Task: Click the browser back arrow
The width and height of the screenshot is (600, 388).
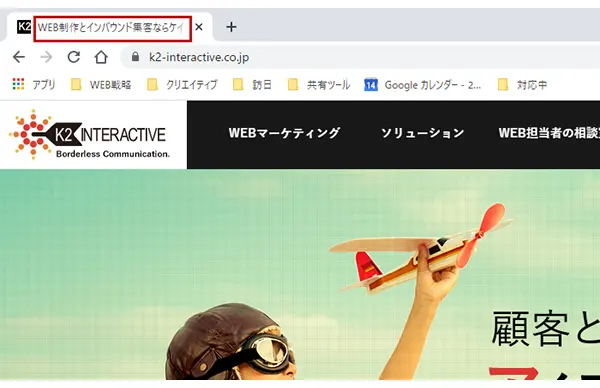Action: pyautogui.click(x=19, y=57)
